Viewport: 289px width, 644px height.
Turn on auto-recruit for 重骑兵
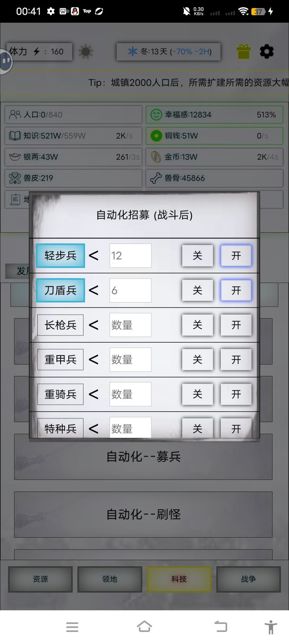click(236, 394)
